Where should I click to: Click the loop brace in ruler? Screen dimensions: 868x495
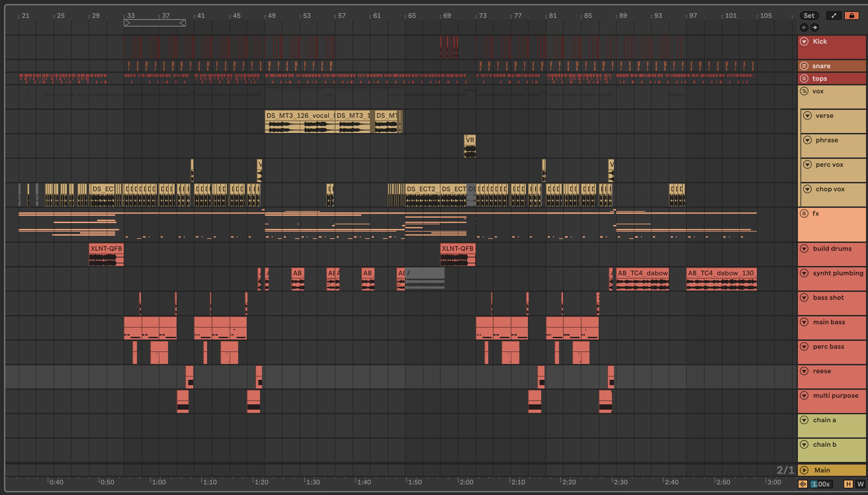154,23
